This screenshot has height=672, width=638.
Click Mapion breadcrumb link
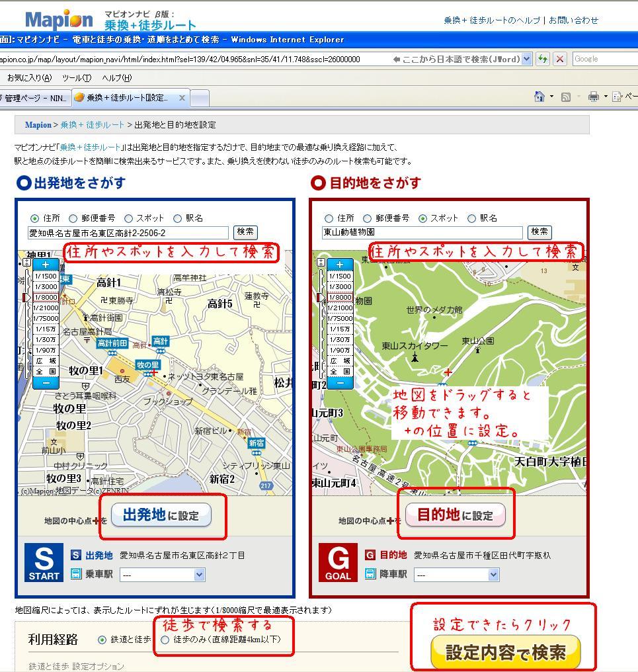tap(38, 125)
